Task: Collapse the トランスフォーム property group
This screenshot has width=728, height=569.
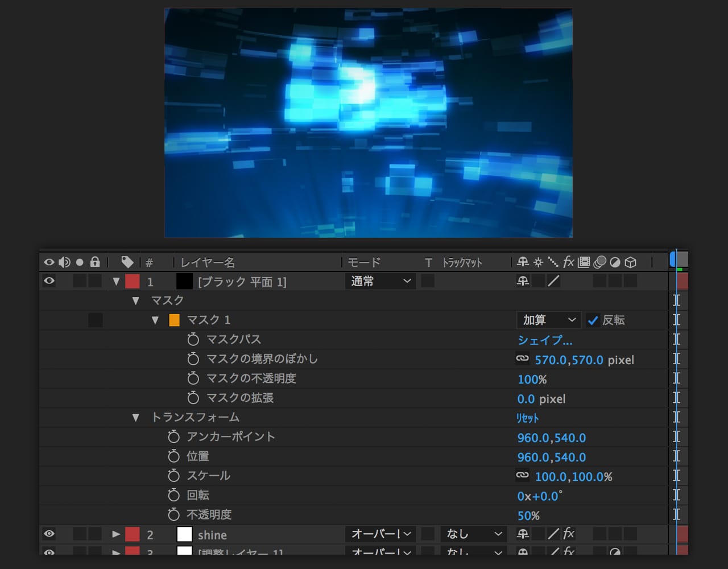Action: 135,418
